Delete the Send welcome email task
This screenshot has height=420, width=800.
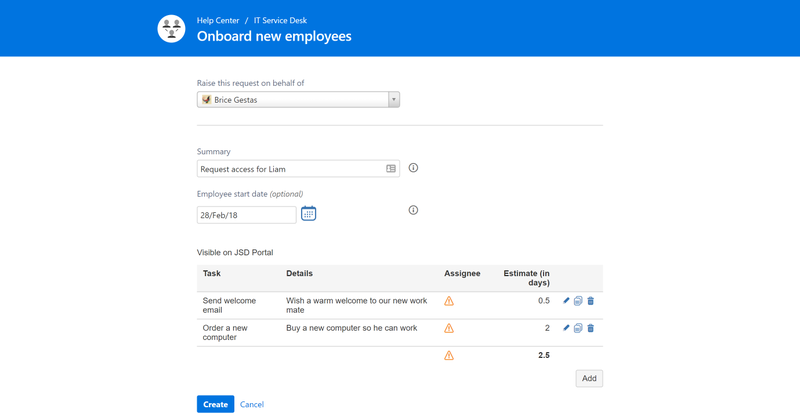pos(590,301)
